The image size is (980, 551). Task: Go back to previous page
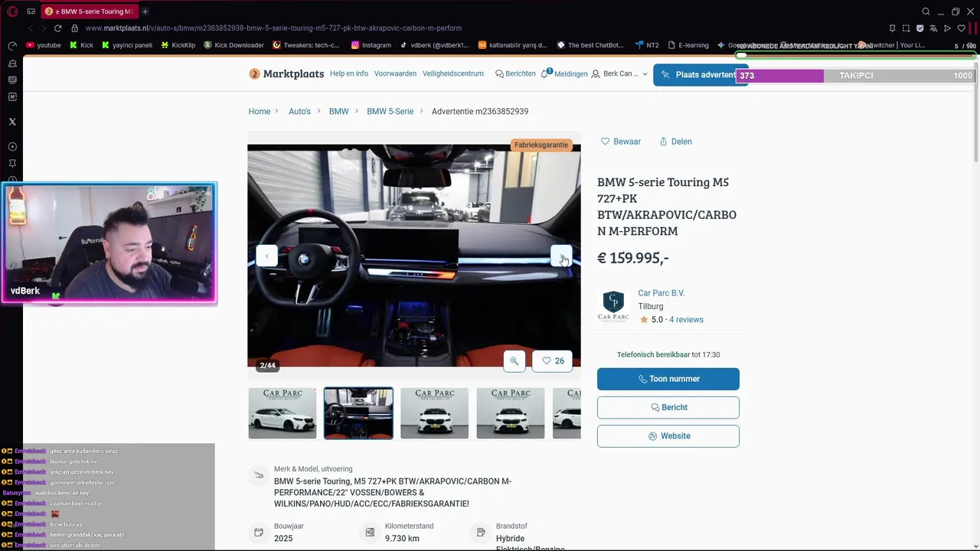click(x=31, y=28)
